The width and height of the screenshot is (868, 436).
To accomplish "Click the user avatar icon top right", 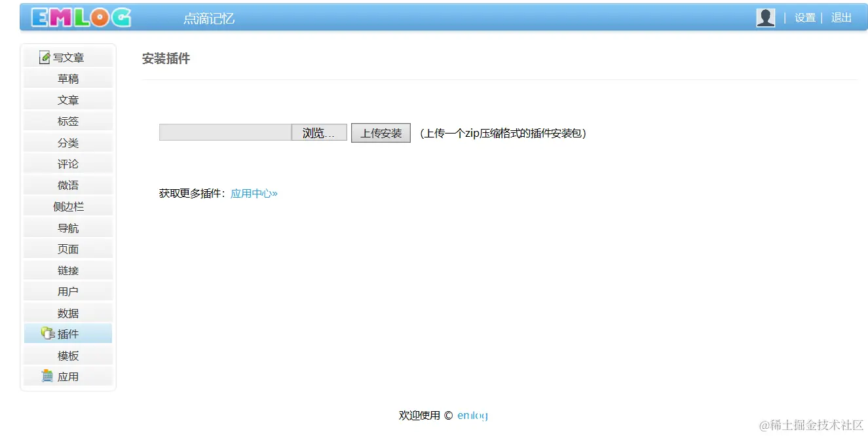I will [765, 17].
